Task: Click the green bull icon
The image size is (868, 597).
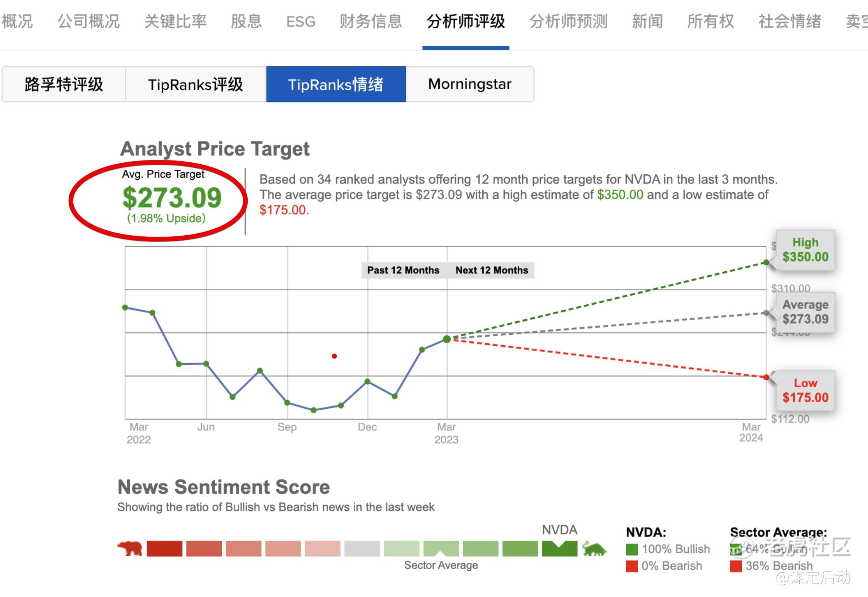Action: [594, 548]
